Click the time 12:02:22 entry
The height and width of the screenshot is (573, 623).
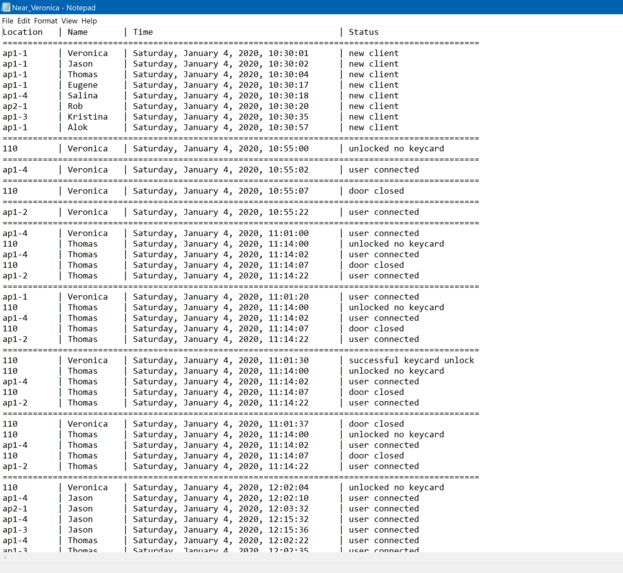pyautogui.click(x=288, y=540)
